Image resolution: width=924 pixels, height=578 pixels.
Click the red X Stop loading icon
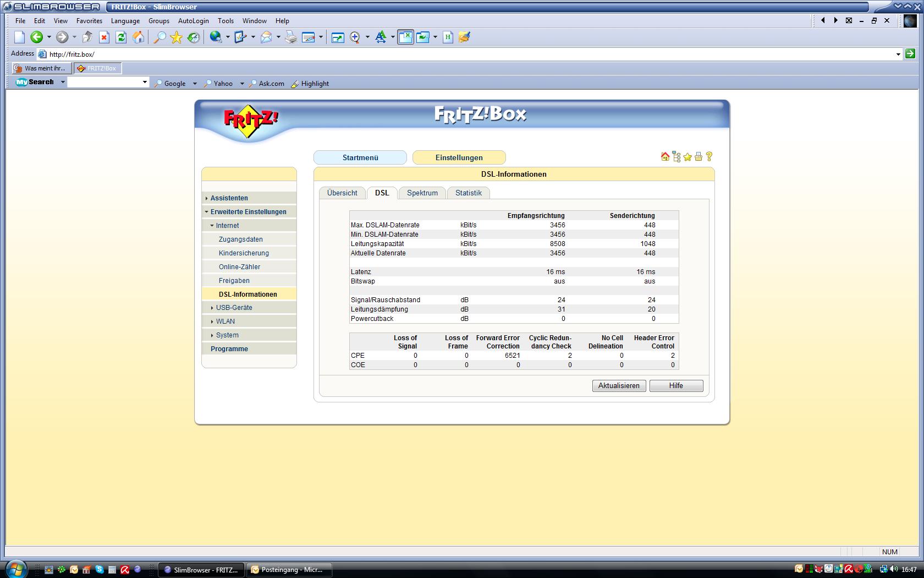104,37
